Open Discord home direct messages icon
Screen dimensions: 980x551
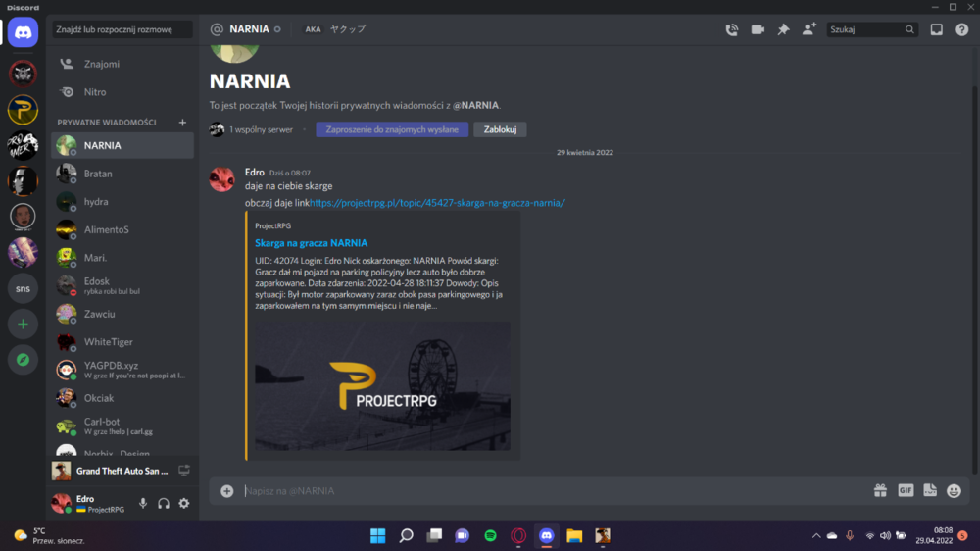click(x=24, y=32)
